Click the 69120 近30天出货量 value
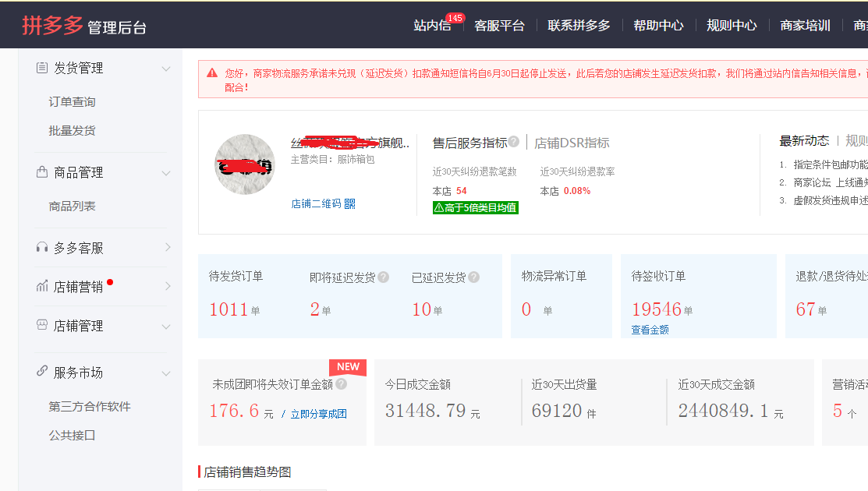Viewport: 868px width, 491px height. click(x=557, y=411)
